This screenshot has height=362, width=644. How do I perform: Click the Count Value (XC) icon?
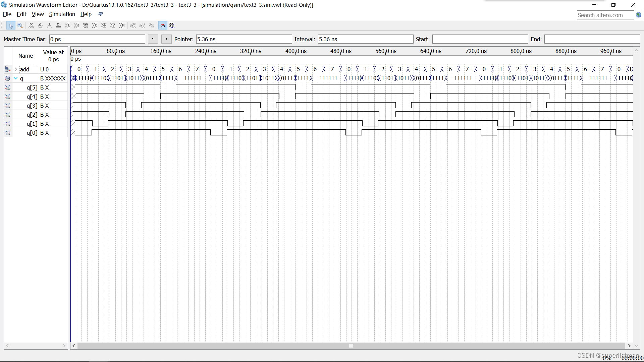click(95, 25)
